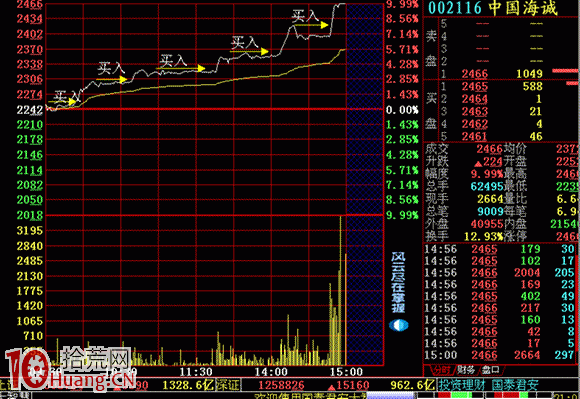Click the 风云尽在掌握 vertical banner
The width and height of the screenshot is (580, 399).
point(398,283)
